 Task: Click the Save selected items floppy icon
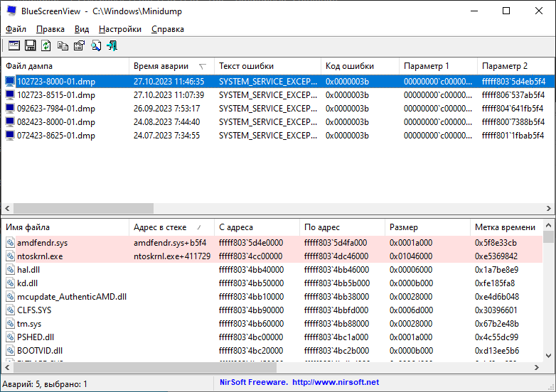[30, 45]
